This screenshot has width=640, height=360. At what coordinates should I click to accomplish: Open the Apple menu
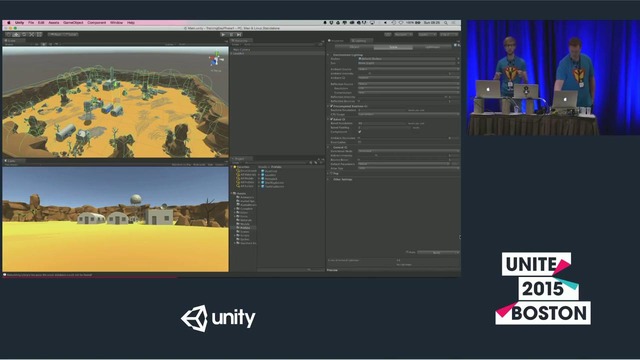[9, 23]
